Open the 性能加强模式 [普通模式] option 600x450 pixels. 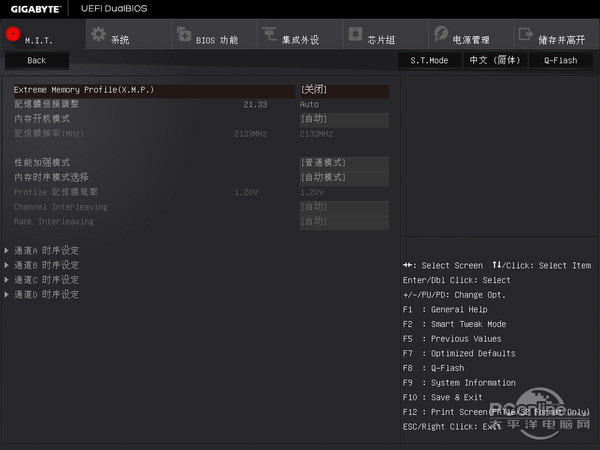(343, 162)
